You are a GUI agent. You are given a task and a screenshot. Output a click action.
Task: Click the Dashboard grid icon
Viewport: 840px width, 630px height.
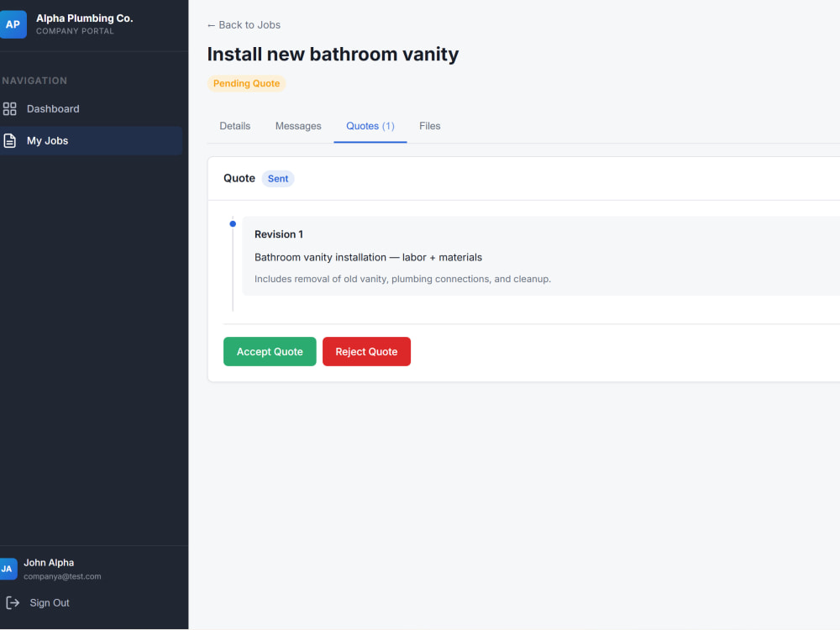[x=9, y=108]
